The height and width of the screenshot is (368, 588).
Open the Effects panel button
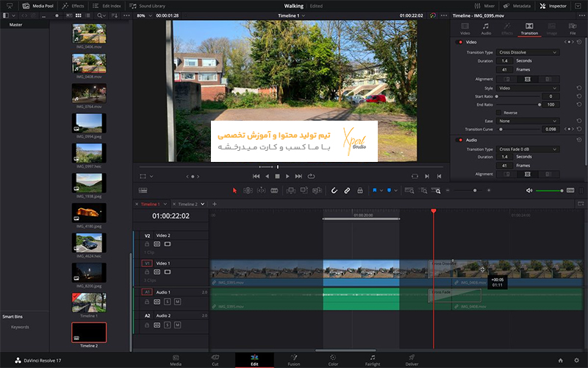tap(73, 6)
